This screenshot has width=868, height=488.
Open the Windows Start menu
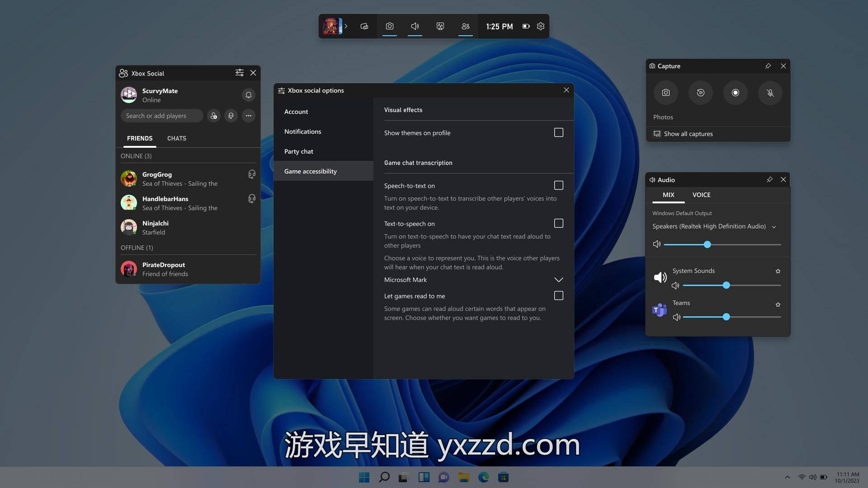pyautogui.click(x=364, y=477)
